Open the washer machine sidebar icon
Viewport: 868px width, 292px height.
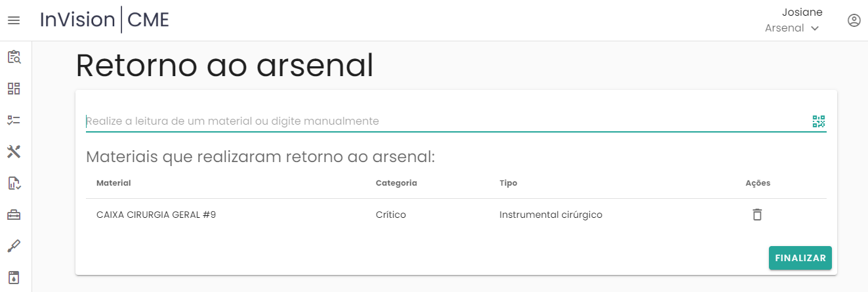pyautogui.click(x=14, y=277)
